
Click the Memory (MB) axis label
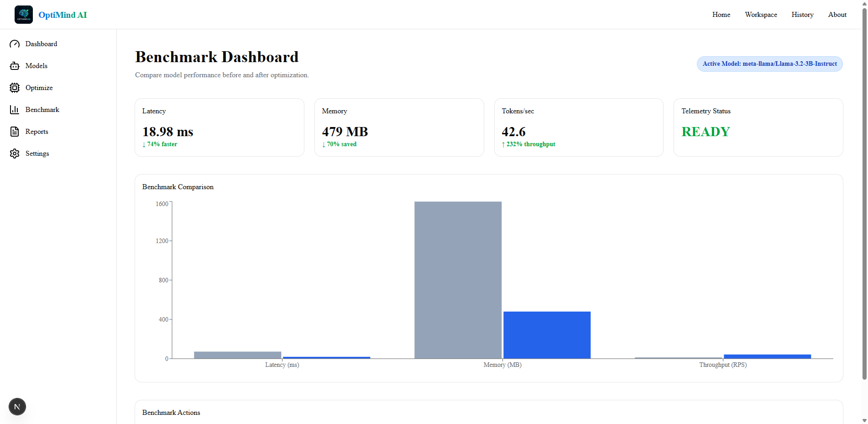(x=502, y=365)
